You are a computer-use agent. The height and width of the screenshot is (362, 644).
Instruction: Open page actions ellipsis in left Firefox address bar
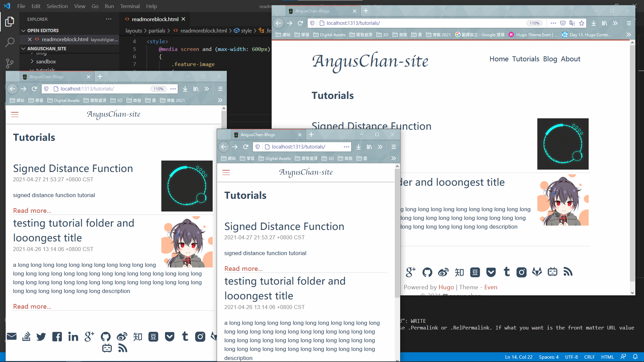coord(173,89)
